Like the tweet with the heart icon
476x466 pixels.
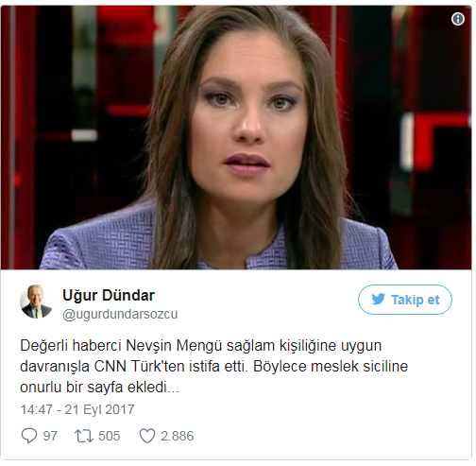click(147, 436)
